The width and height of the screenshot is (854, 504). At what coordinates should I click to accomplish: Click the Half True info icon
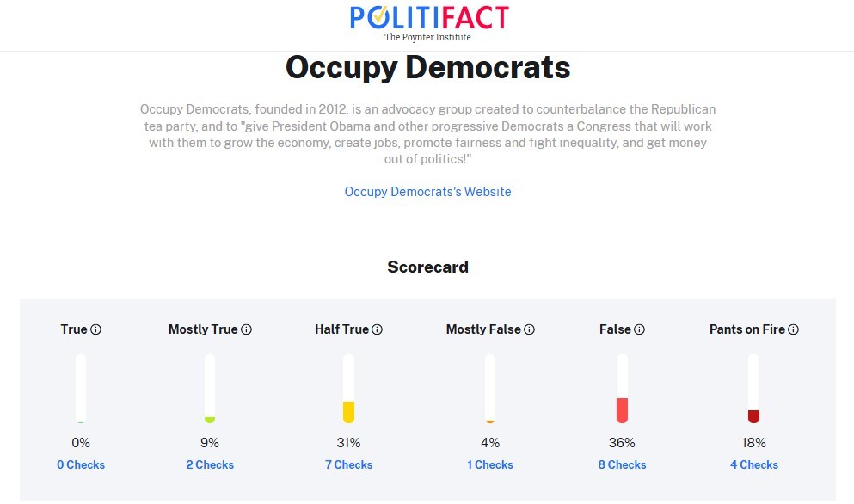coord(377,329)
